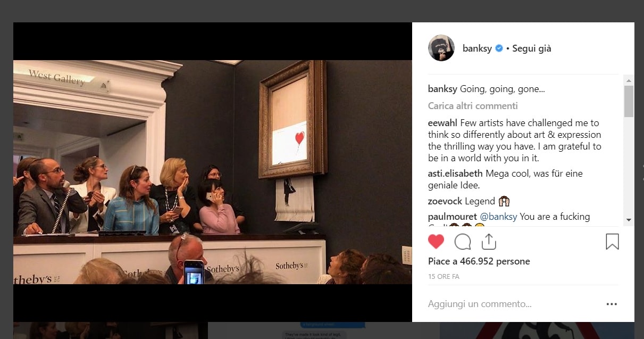
Task: Open the three-dot options menu
Action: pyautogui.click(x=612, y=304)
